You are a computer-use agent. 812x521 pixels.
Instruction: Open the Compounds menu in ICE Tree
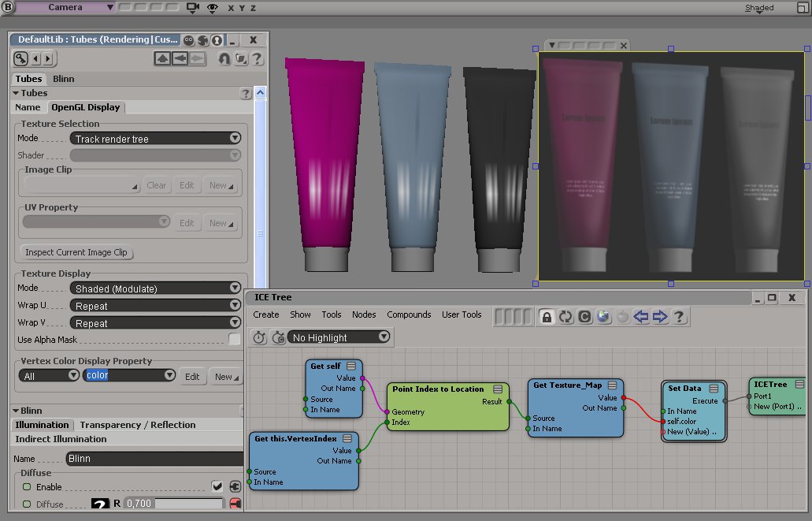point(408,314)
